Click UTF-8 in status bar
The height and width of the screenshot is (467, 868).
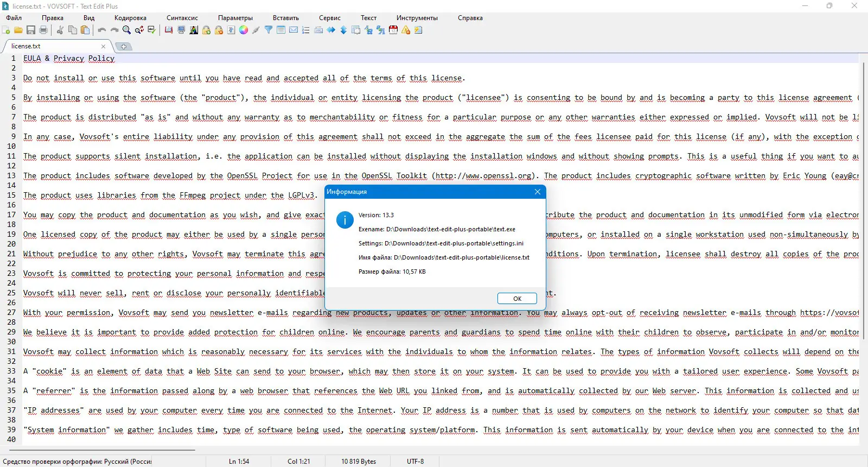point(416,462)
